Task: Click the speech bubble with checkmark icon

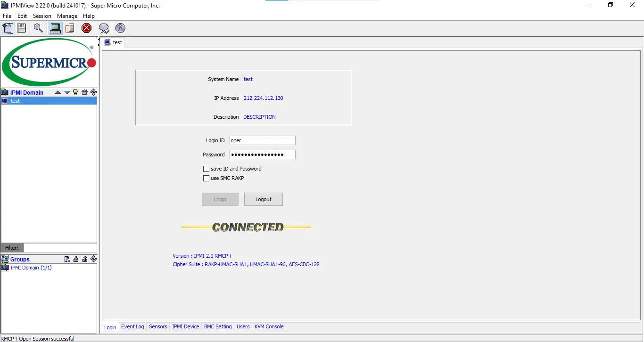Action: [x=104, y=28]
